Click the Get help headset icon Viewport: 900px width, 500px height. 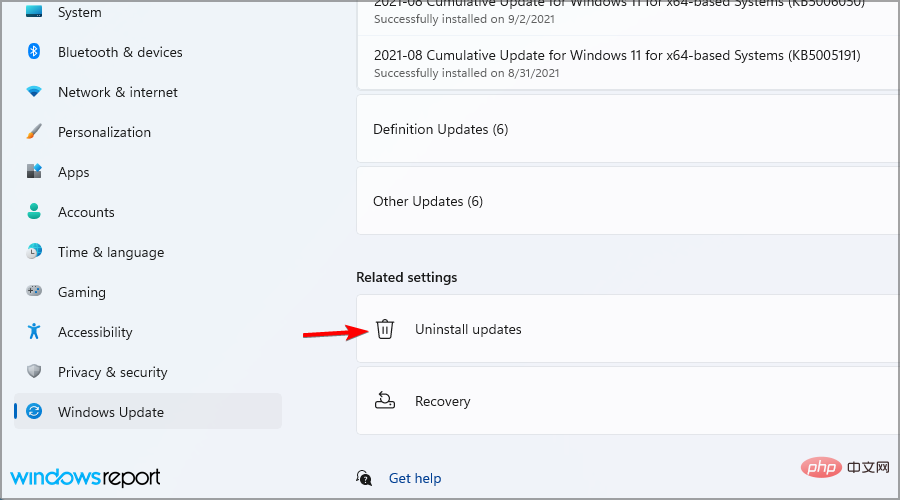[364, 478]
